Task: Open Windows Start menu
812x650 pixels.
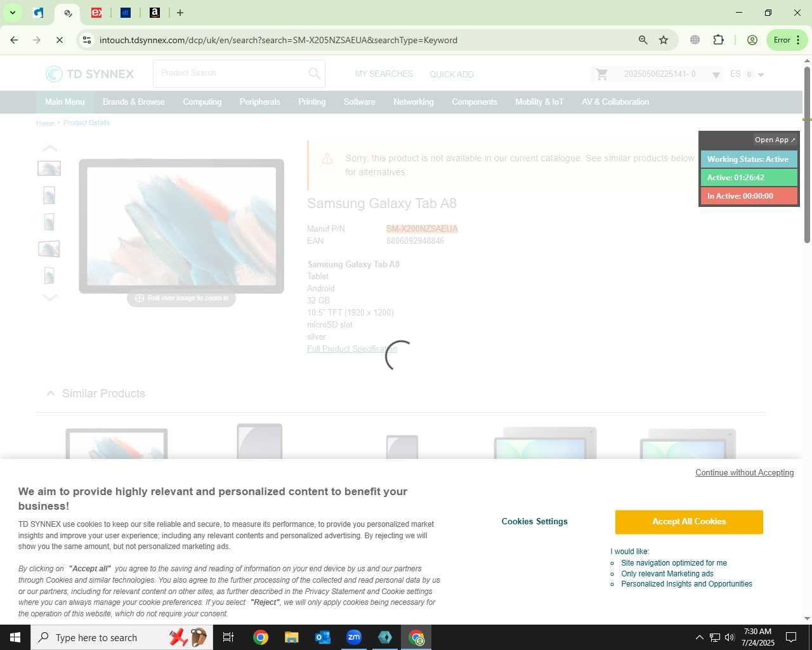Action: [x=15, y=637]
